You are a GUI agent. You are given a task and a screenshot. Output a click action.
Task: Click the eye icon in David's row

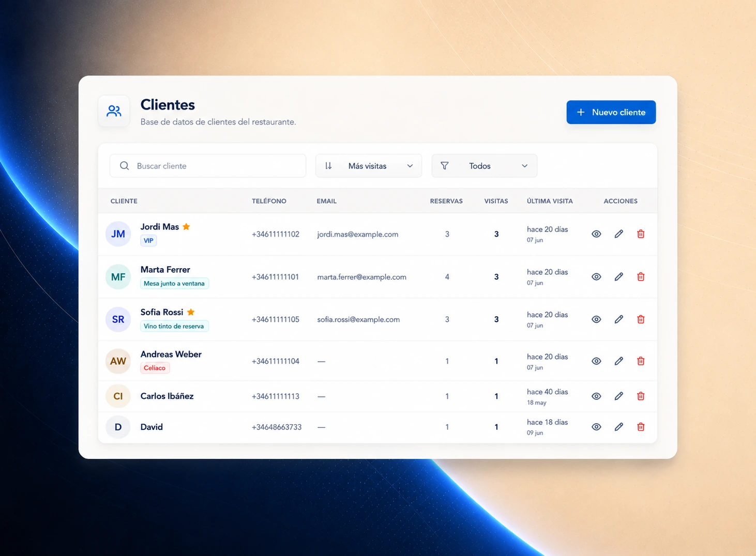tap(596, 427)
